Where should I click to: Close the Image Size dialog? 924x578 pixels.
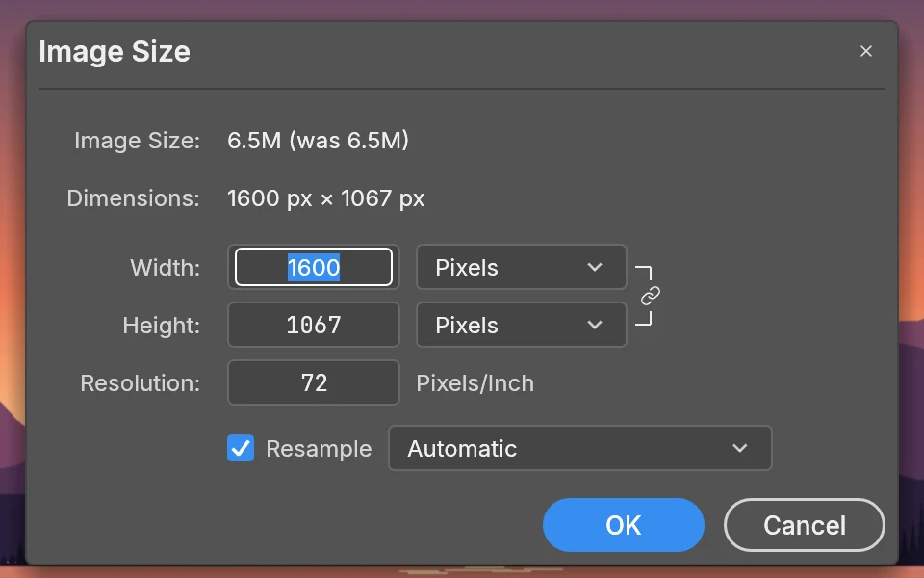click(x=865, y=51)
